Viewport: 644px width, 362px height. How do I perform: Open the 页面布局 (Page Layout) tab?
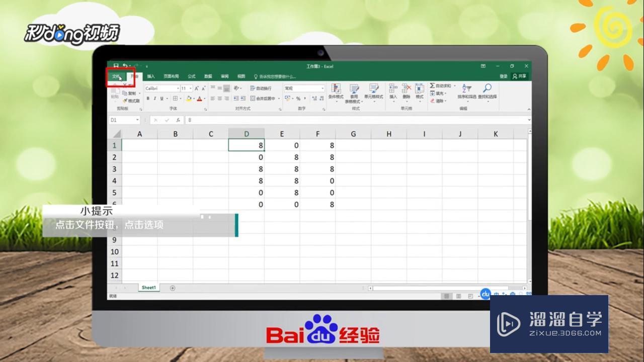point(171,76)
